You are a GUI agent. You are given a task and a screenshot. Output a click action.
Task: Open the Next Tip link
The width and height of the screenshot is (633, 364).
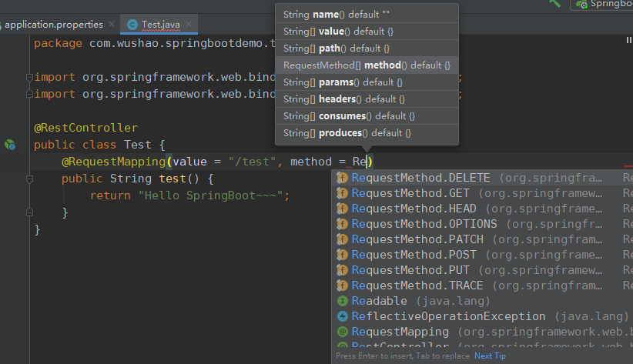490,356
